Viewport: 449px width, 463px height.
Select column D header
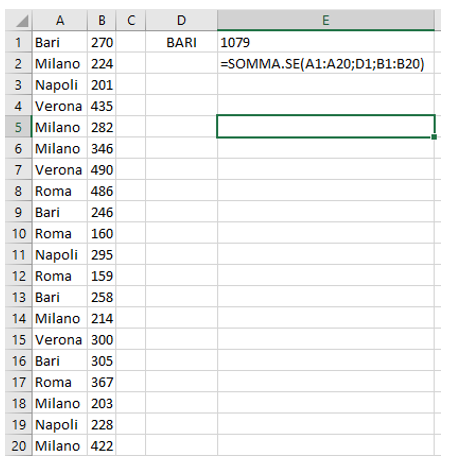[x=181, y=20]
